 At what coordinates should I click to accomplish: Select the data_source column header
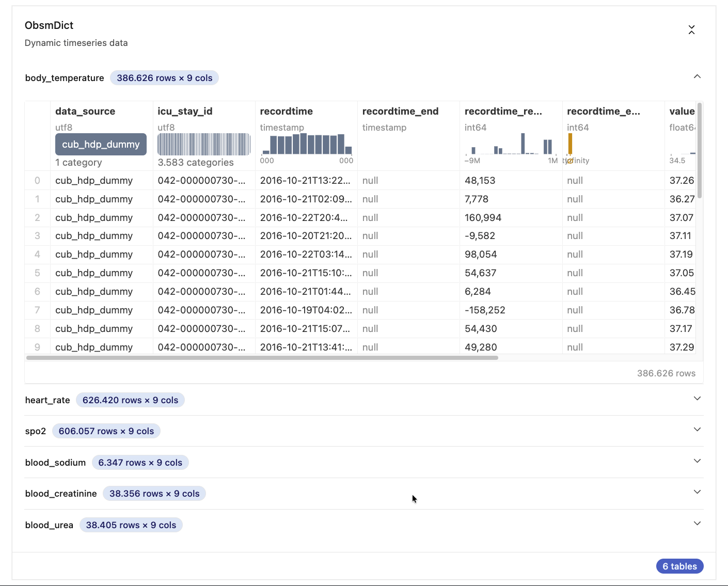pos(85,111)
